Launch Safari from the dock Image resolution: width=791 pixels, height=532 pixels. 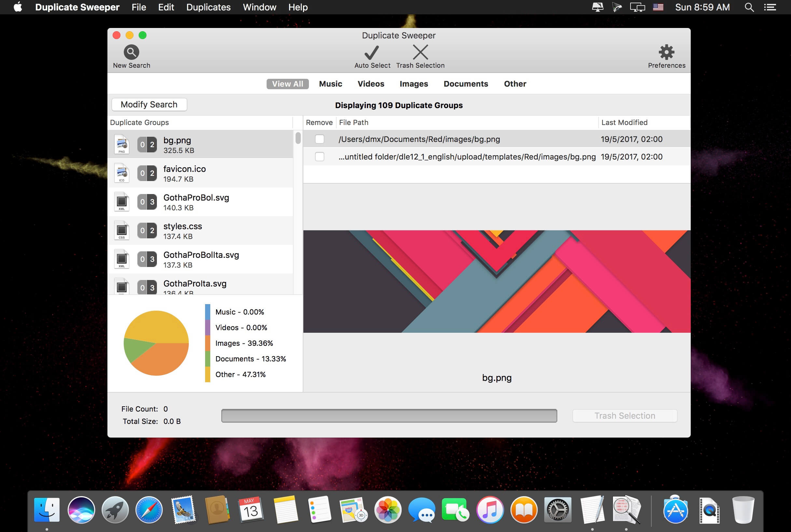coord(148,510)
